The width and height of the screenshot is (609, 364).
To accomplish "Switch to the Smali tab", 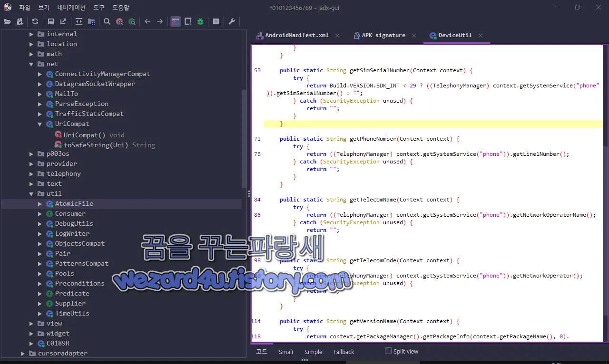I will (285, 352).
